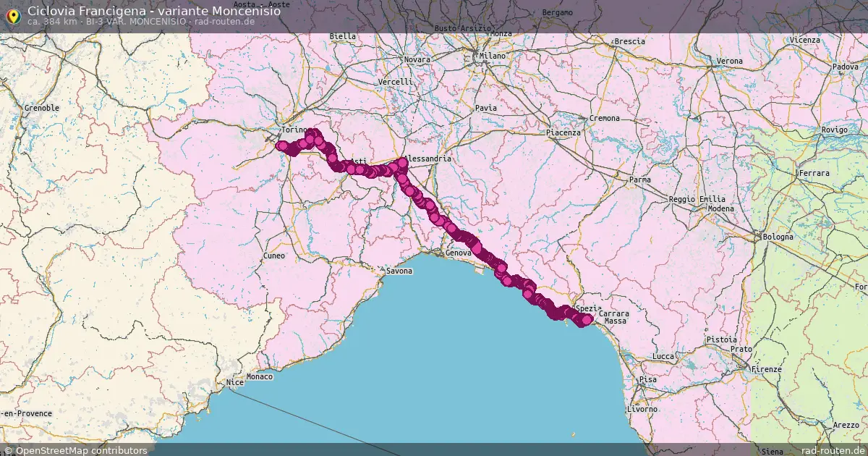Click the Firenze city label
The width and height of the screenshot is (868, 456).
click(x=766, y=370)
